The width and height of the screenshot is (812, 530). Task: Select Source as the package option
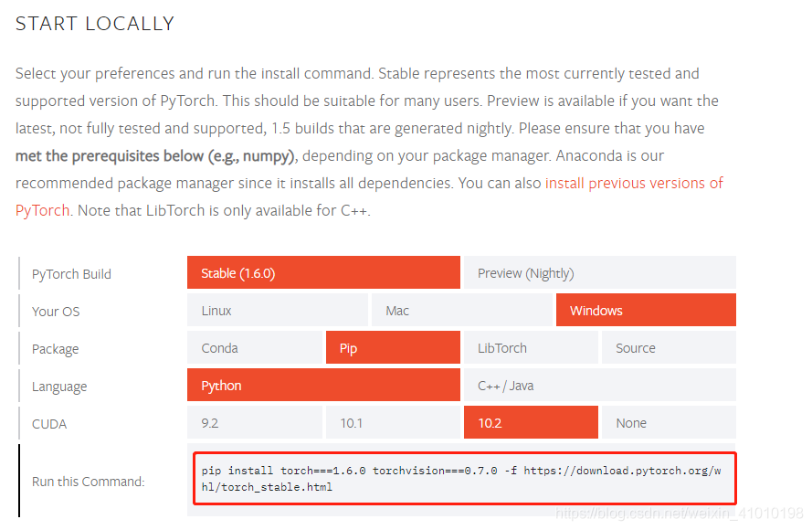669,347
